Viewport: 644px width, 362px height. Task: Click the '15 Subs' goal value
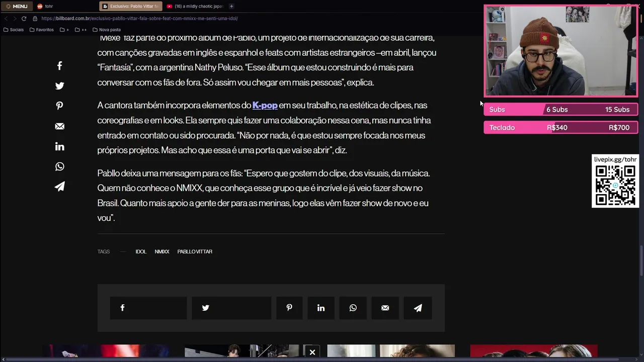617,110
